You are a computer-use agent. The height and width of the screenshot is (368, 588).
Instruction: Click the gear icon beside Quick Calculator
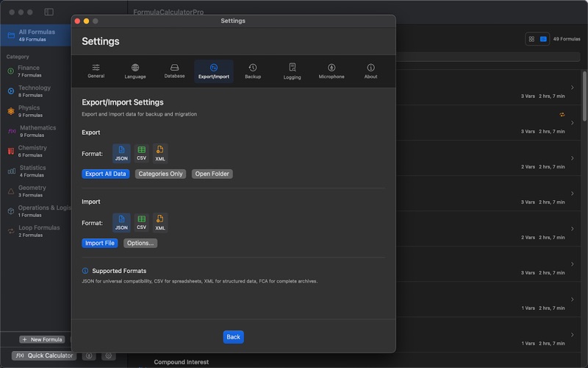[x=108, y=355]
